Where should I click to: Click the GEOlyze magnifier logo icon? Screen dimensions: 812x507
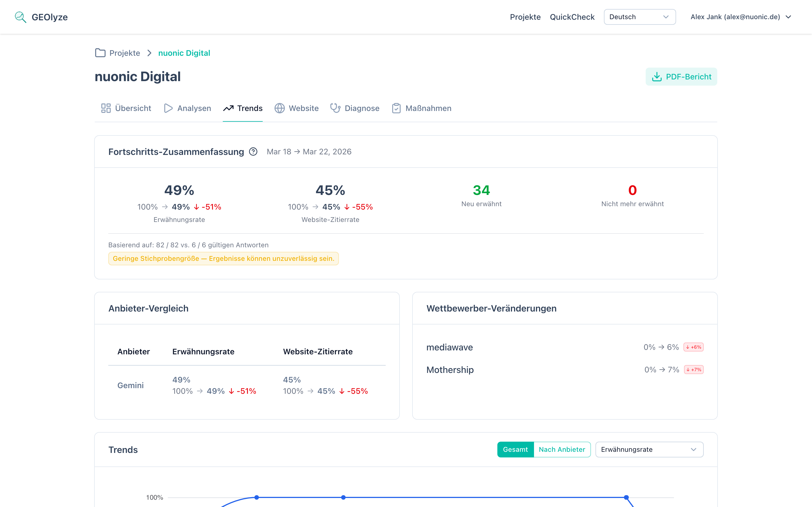pos(21,17)
